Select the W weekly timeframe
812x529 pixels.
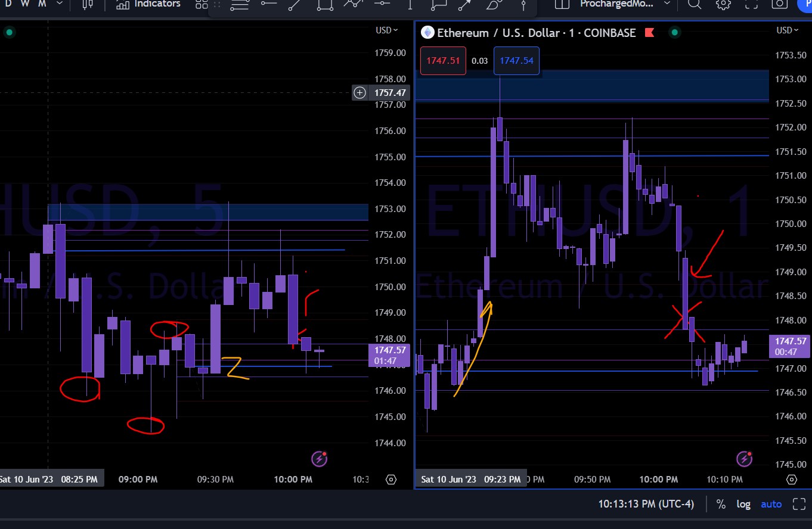(24, 4)
